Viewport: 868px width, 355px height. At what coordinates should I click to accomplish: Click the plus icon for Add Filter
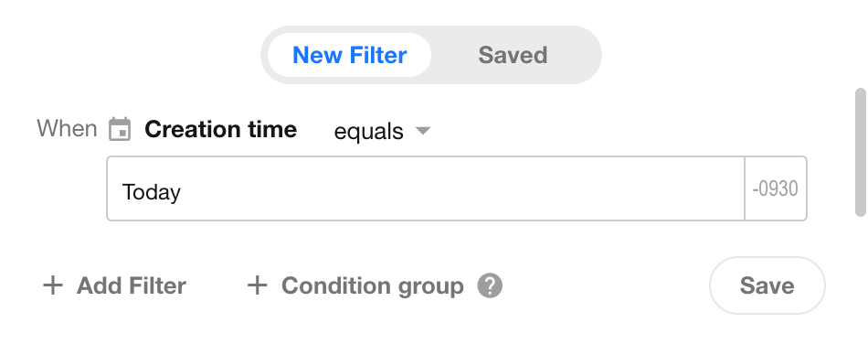click(x=53, y=286)
